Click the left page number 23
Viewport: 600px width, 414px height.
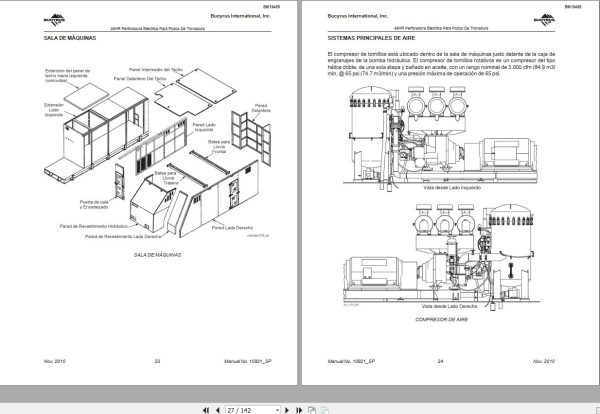click(157, 361)
